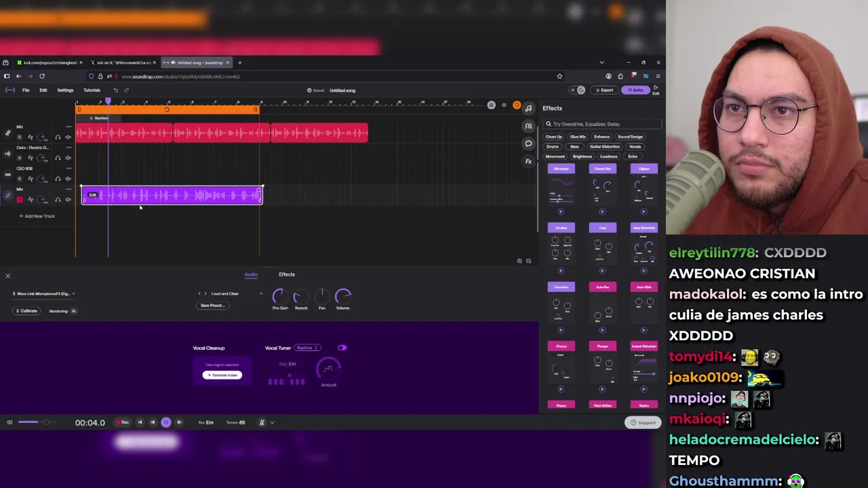Open the collaborators panel icon
The image size is (868, 488).
coord(528,126)
